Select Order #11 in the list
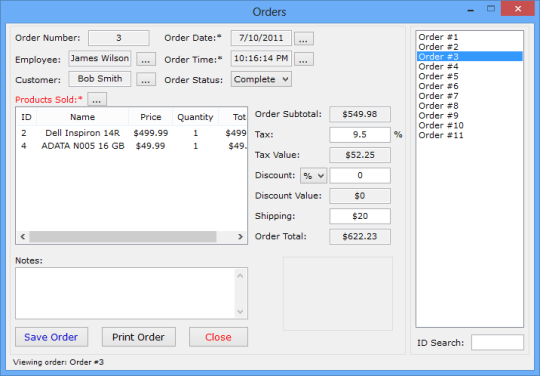Screen dimensions: 540x376 pyautogui.click(x=469, y=135)
